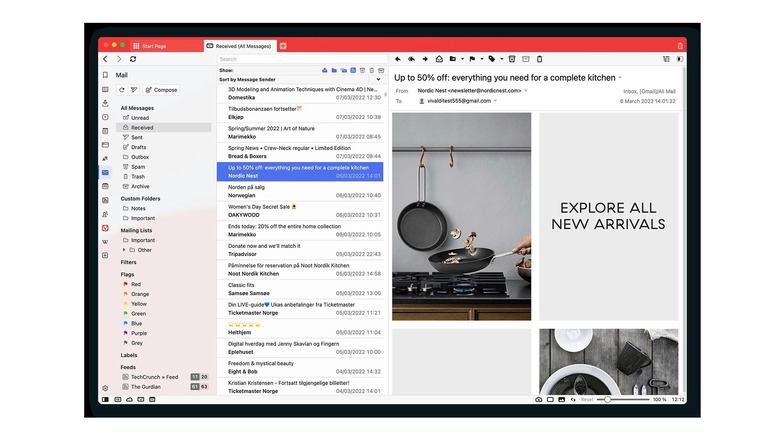
Task: Open the Downloads panel in the sidebar
Action: [105, 103]
